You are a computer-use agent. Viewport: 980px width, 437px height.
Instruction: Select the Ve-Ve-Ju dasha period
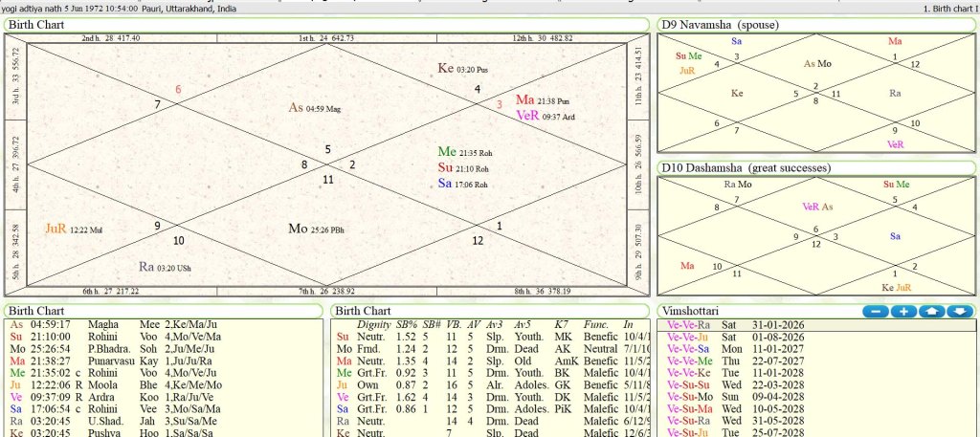(x=816, y=338)
